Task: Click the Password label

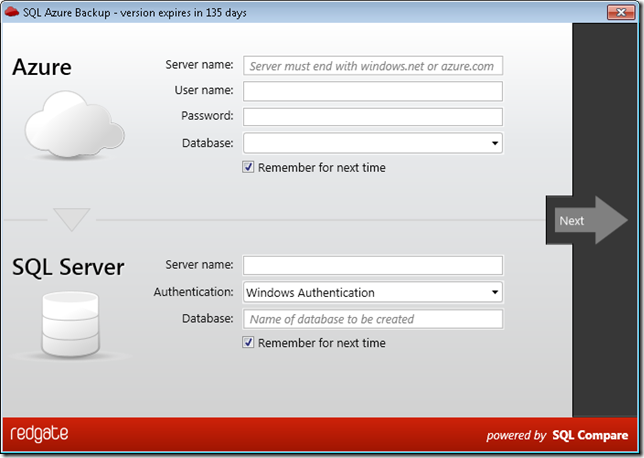Action: (x=207, y=116)
